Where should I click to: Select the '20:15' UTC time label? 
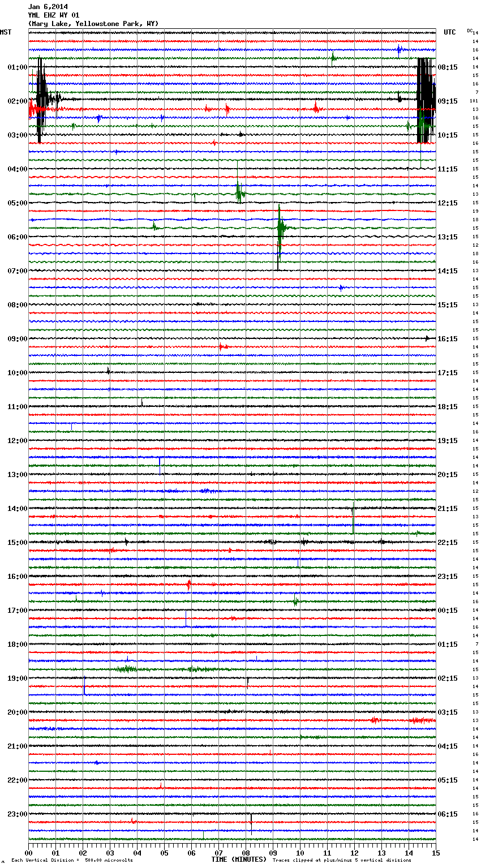pyautogui.click(x=448, y=475)
